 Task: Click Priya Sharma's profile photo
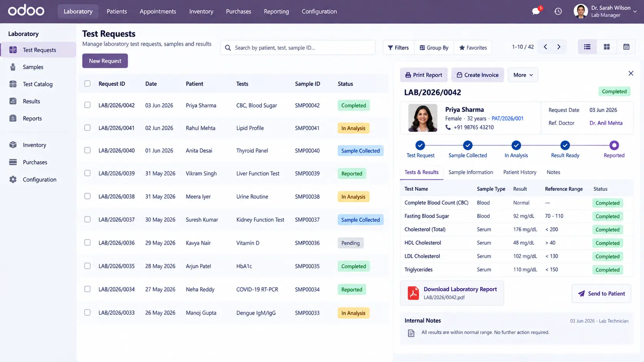[423, 118]
